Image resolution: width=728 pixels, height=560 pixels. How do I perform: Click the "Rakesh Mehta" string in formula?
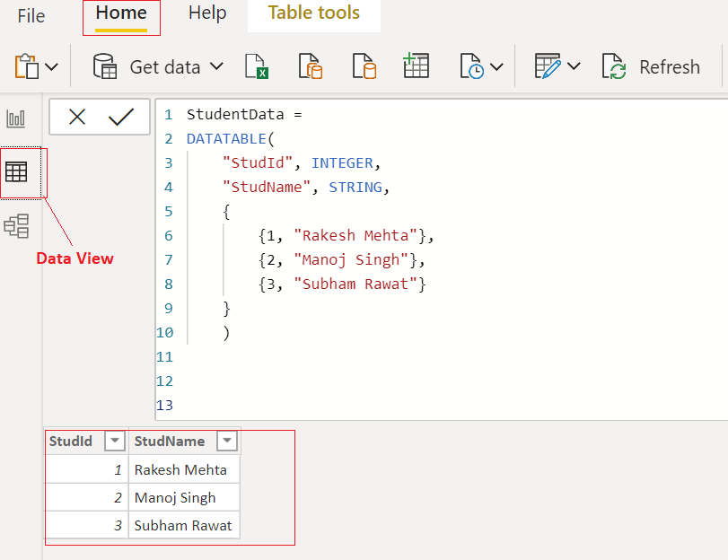[x=355, y=235]
